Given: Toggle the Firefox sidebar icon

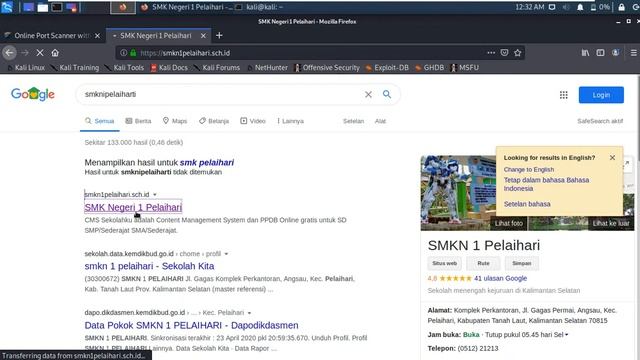Looking at the screenshot, I should coord(600,53).
